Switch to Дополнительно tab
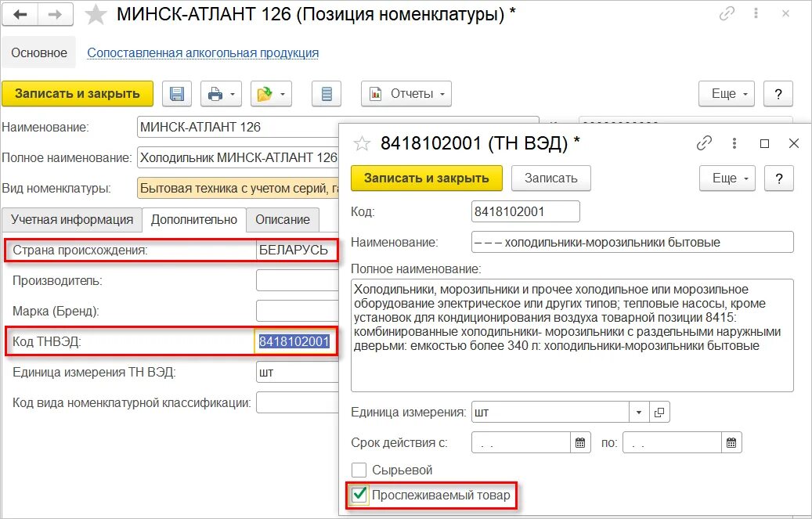This screenshot has width=812, height=519. [x=194, y=220]
